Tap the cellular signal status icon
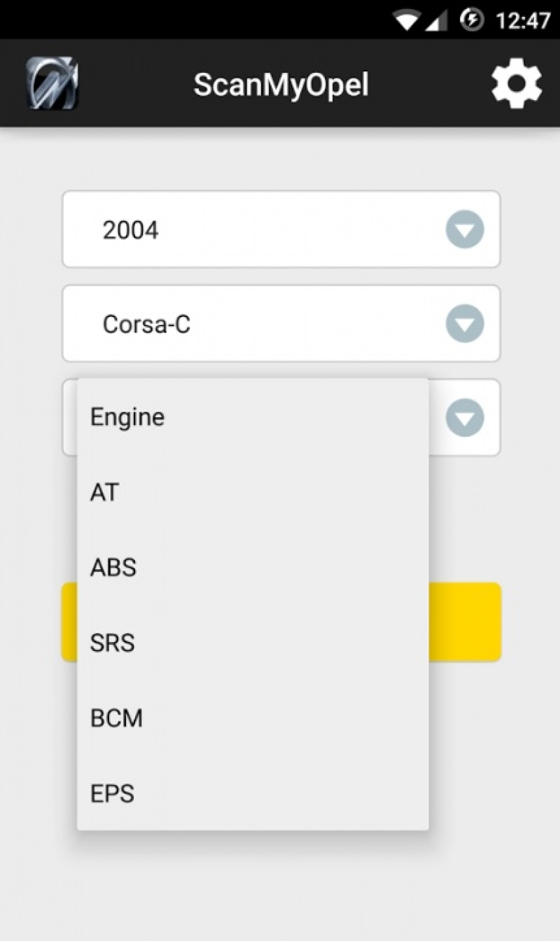 coord(437,20)
